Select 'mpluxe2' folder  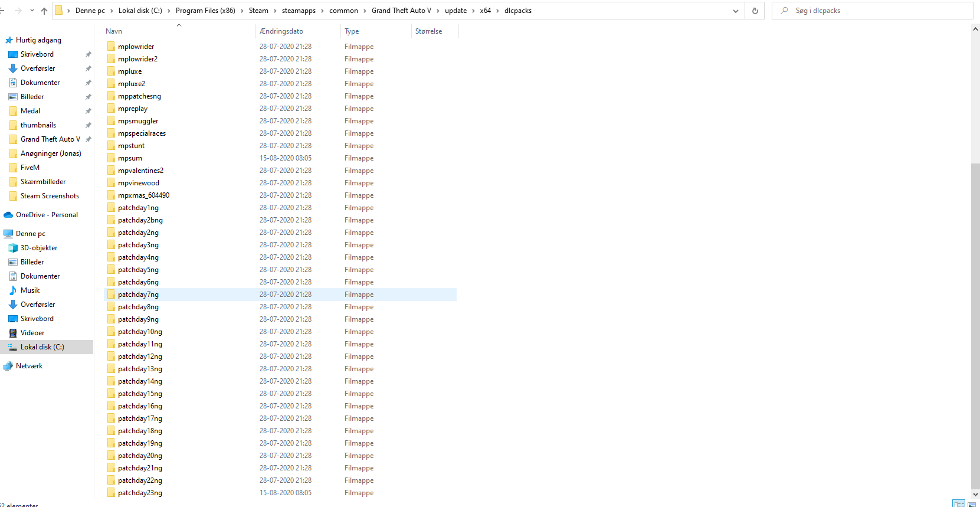click(132, 84)
